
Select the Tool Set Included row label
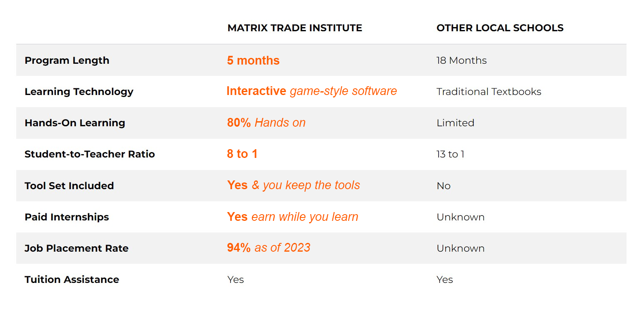pyautogui.click(x=69, y=186)
